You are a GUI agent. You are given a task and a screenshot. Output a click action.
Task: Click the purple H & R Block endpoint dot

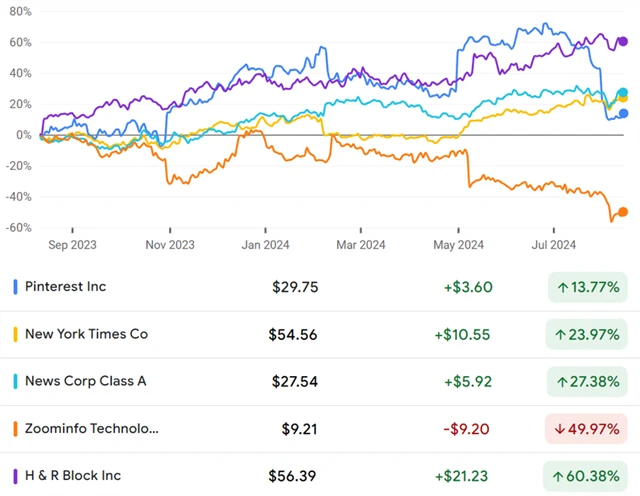click(x=623, y=41)
